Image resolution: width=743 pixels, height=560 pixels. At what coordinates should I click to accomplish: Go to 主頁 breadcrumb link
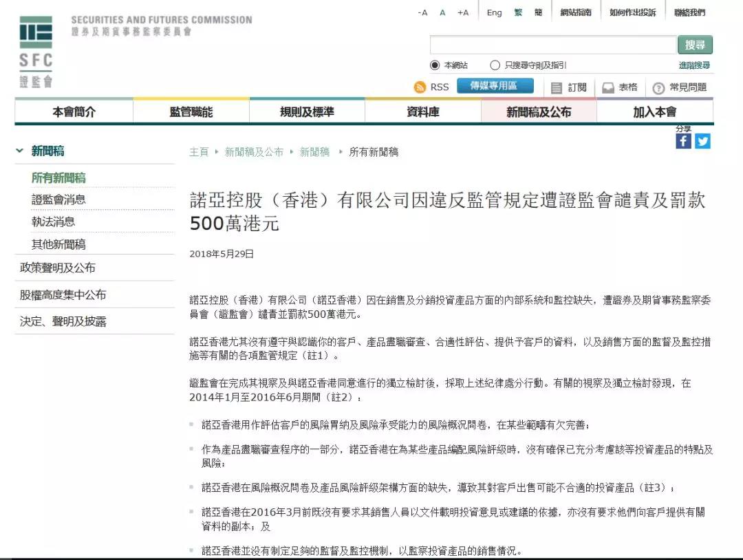tap(199, 152)
